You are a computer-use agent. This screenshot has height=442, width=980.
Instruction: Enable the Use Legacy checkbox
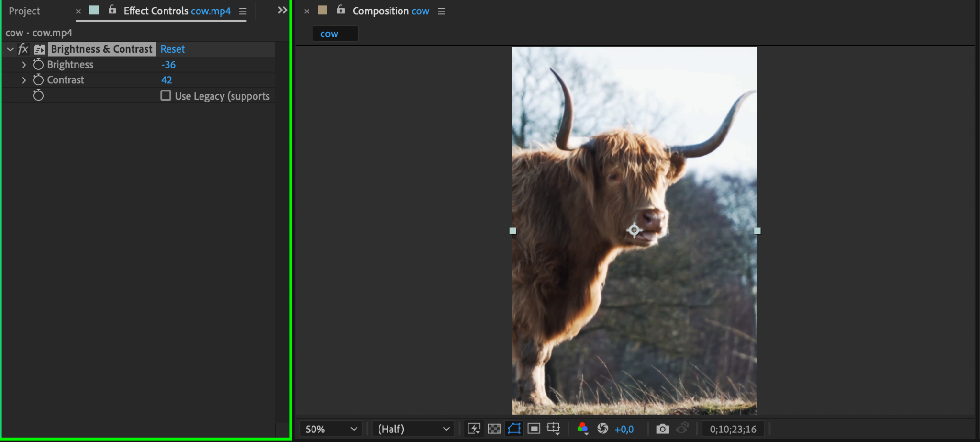point(166,96)
